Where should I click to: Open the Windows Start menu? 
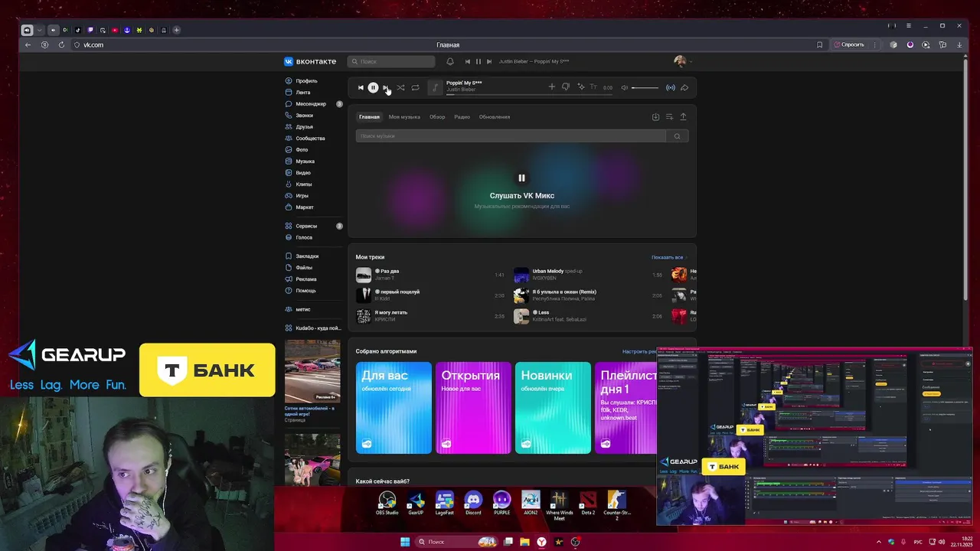point(404,542)
